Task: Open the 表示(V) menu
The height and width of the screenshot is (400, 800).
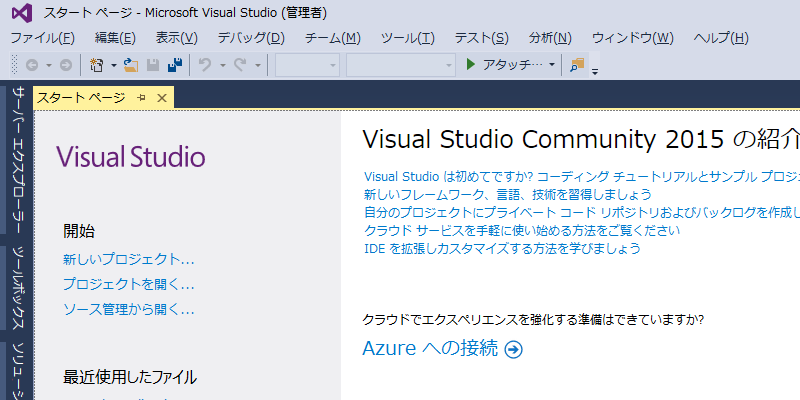Action: (177, 38)
